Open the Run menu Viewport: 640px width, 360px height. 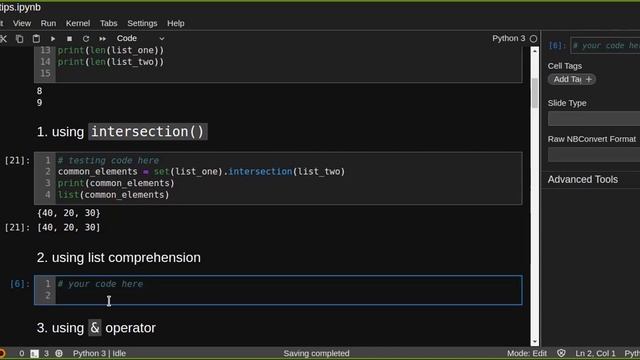tap(48, 23)
